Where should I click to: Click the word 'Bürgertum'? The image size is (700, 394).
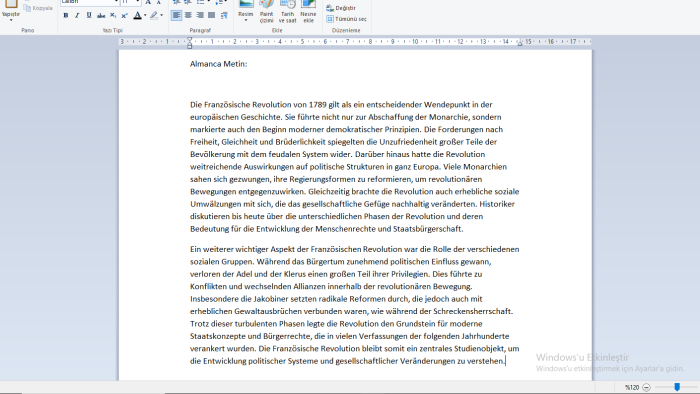[x=325, y=261]
